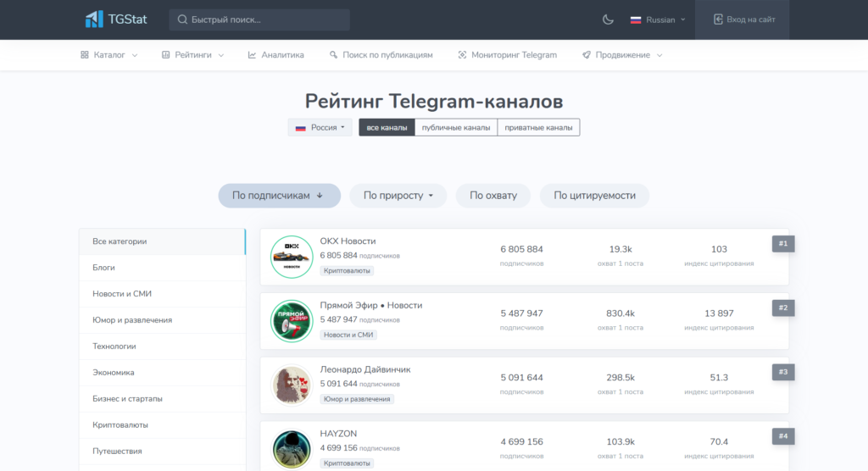Select Все категории in sidebar
The image size is (868, 471).
coord(162,241)
